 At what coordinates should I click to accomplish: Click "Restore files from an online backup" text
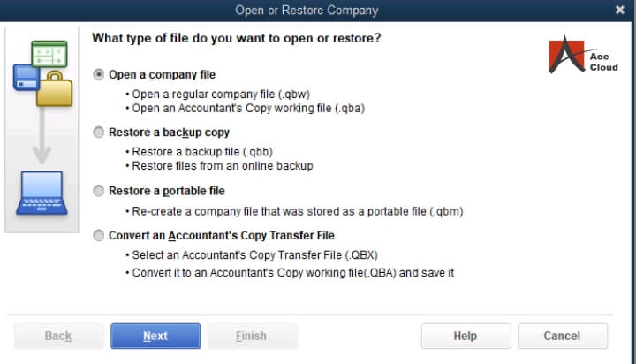(223, 165)
